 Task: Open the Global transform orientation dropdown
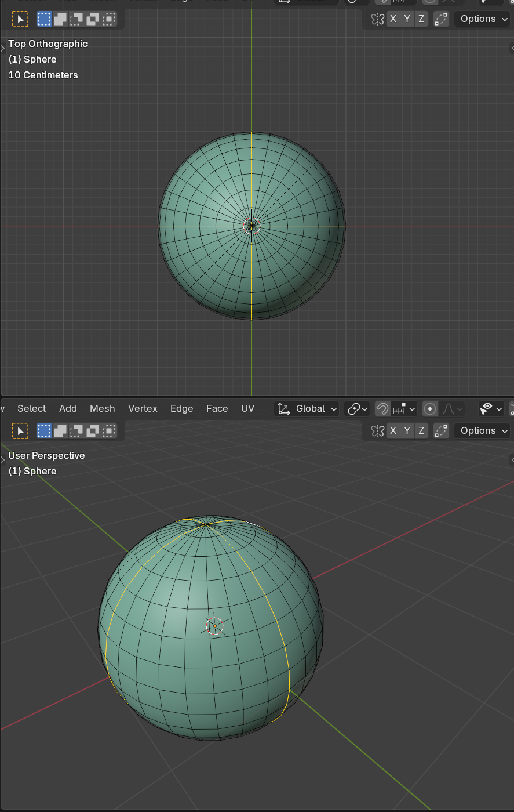point(307,409)
